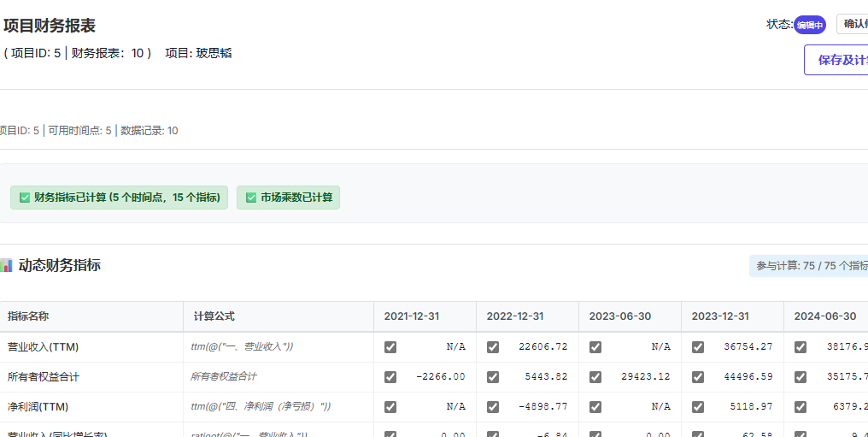Toggle 营业收入(TTM) checkbox for 2022-12-31
Viewport: 868px width, 437px height.
coord(493,346)
